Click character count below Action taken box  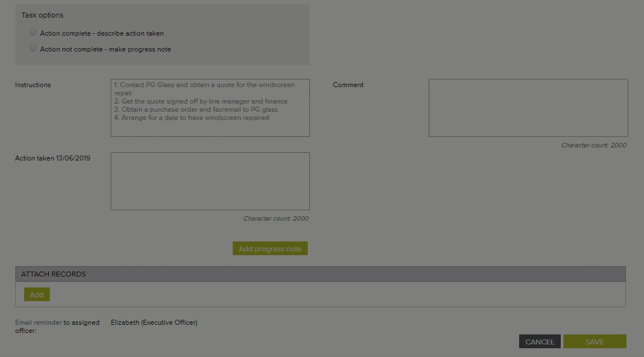pyautogui.click(x=275, y=218)
